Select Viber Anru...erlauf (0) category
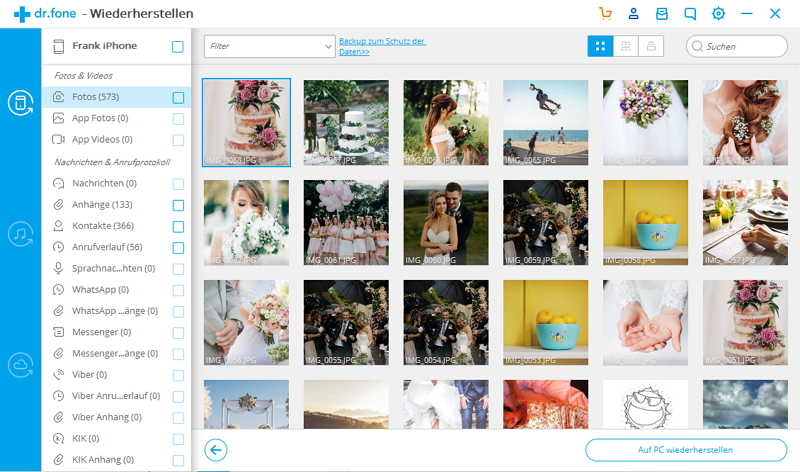The width and height of the screenshot is (800, 472). tap(116, 396)
